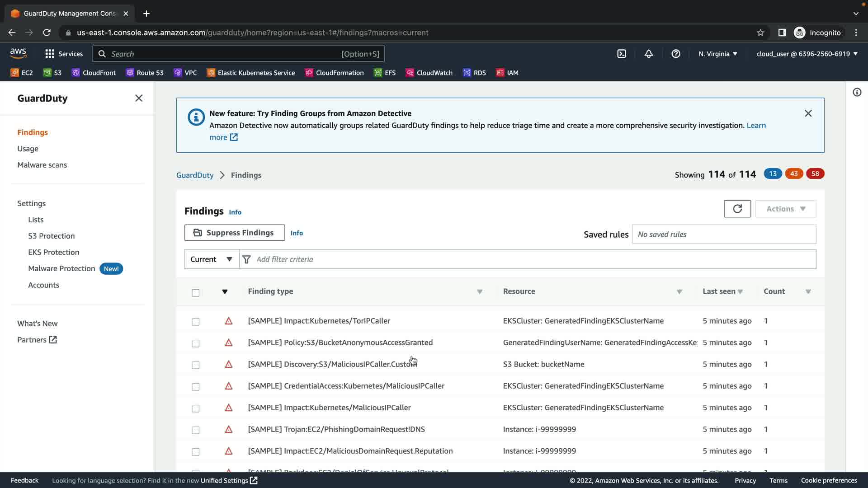Dismiss the Amazon Detective new feature banner
Viewport: 868px width, 488px height.
pyautogui.click(x=808, y=113)
